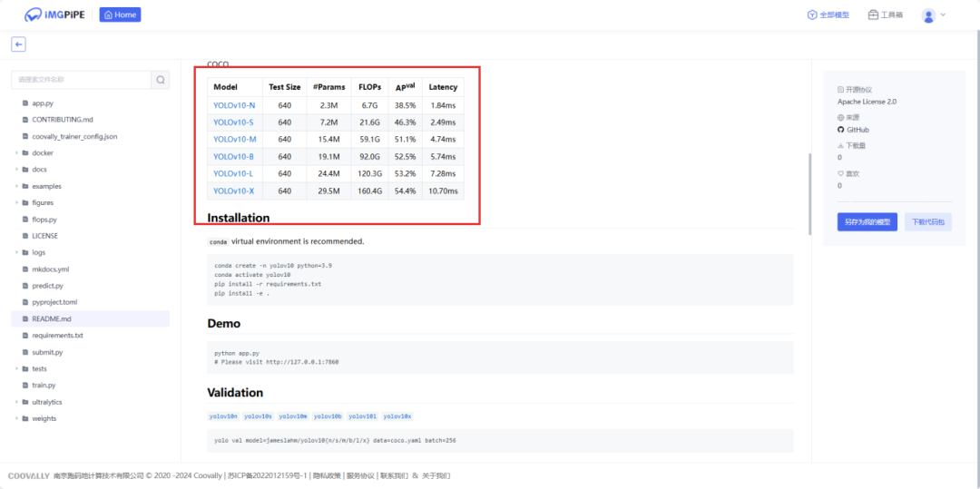
Task: Click the 10.70ms latency cell
Action: [443, 191]
